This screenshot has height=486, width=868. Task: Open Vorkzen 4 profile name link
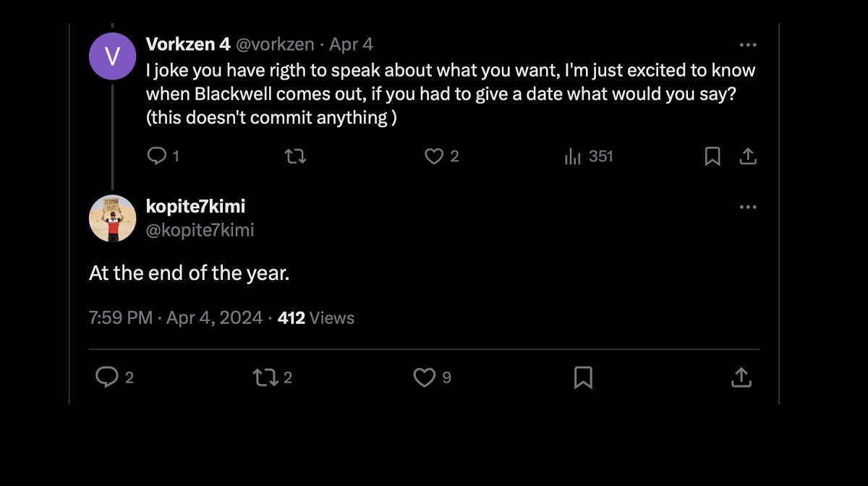(188, 45)
